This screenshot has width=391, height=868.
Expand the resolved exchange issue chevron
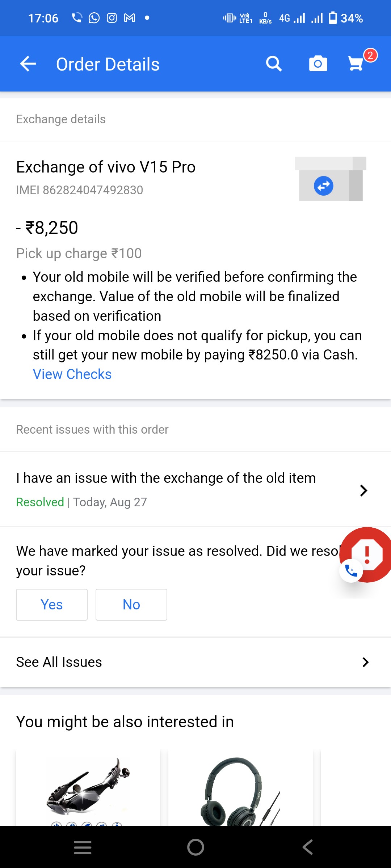point(363,490)
